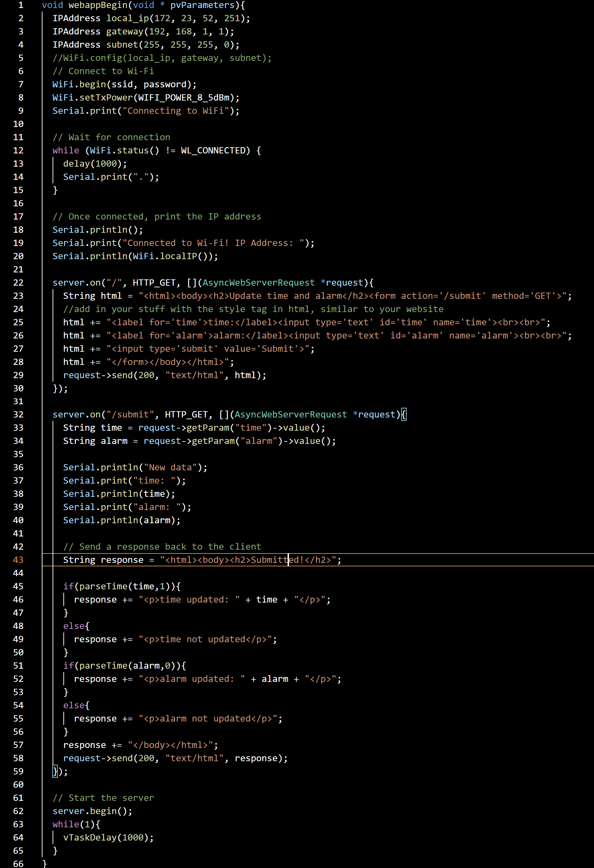594x868 pixels.
Task: Click 'gateway' variable declaration on line 3
Action: pos(125,31)
